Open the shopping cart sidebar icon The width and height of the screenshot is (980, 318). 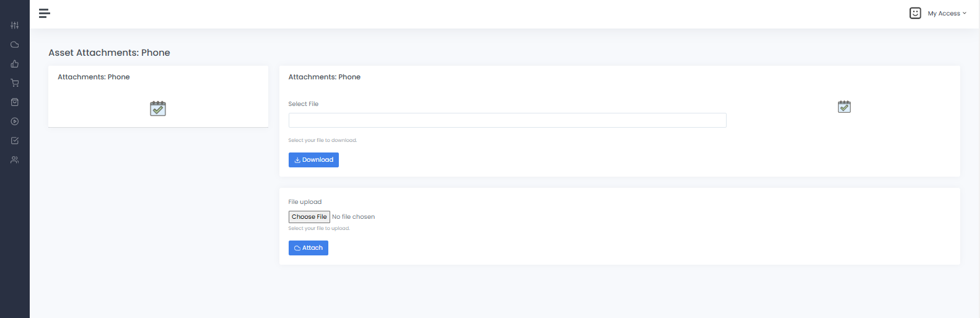click(15, 83)
